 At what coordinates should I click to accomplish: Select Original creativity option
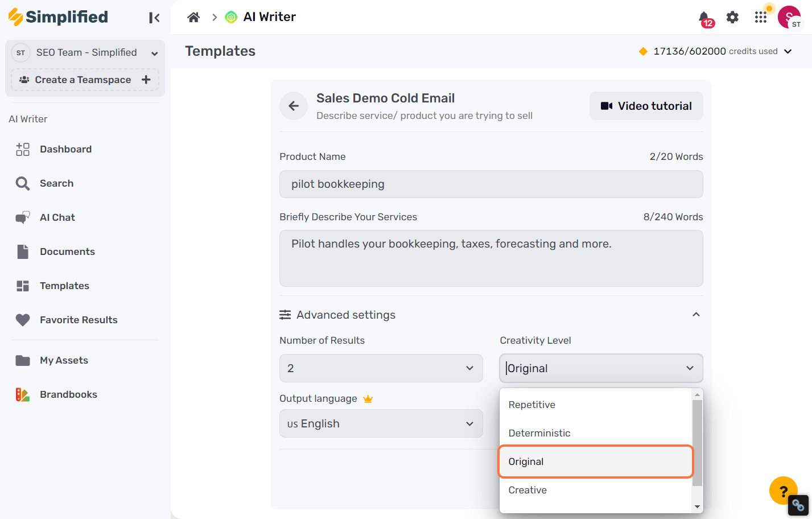coord(596,462)
